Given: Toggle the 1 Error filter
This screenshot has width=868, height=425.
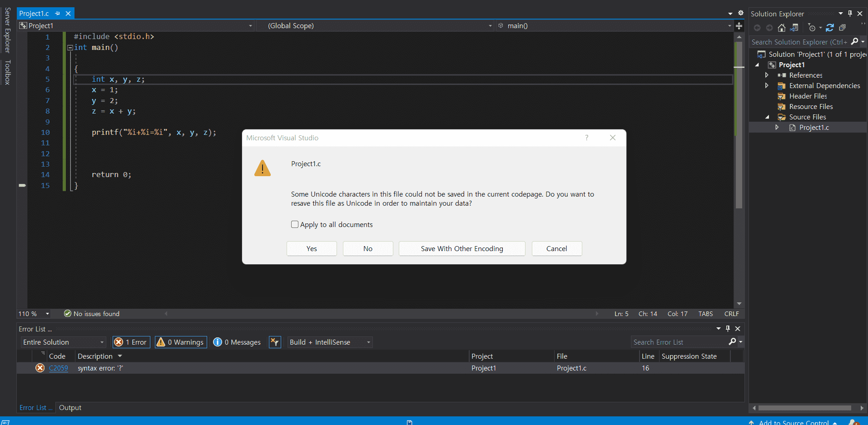Looking at the screenshot, I should click(x=131, y=342).
